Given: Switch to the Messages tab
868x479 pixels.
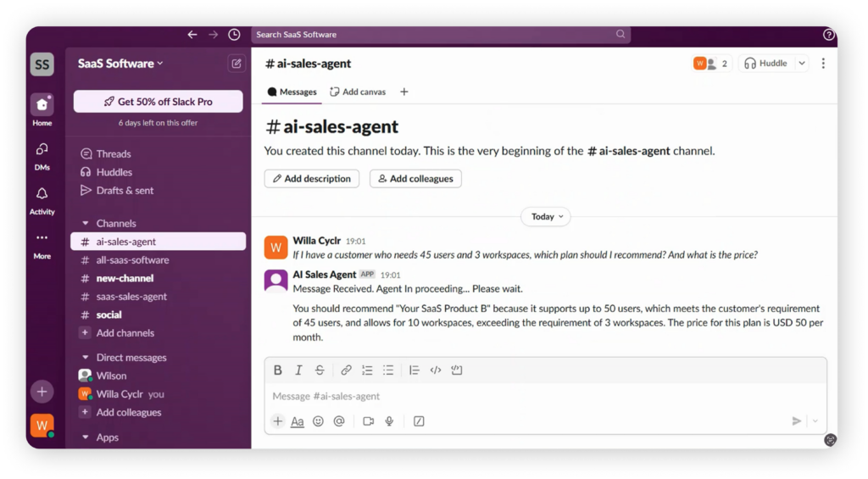Looking at the screenshot, I should [292, 92].
